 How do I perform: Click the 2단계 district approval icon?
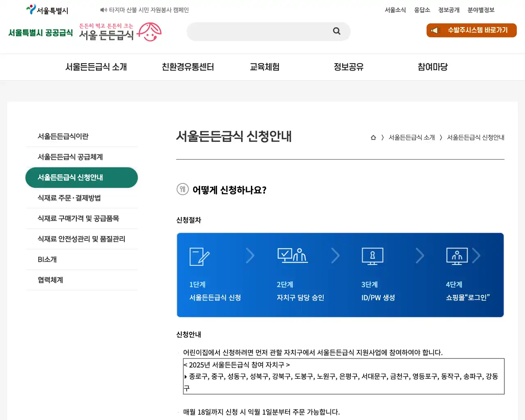click(292, 256)
